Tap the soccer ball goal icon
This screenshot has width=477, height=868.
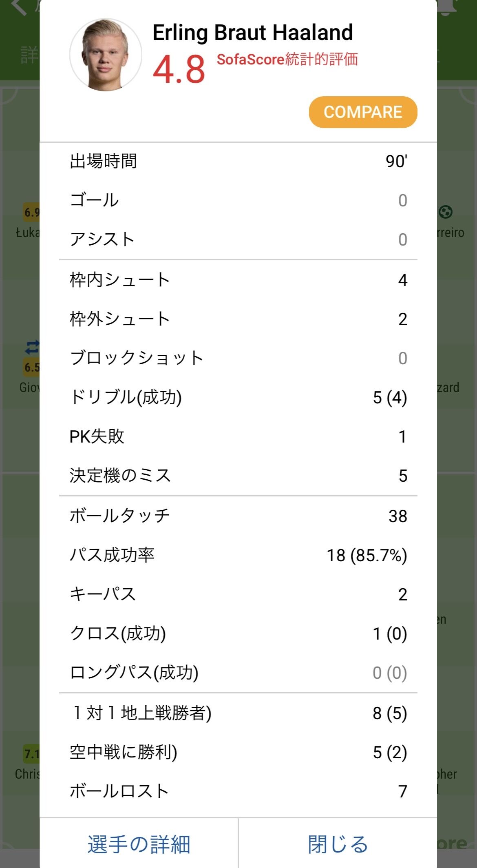(x=446, y=212)
